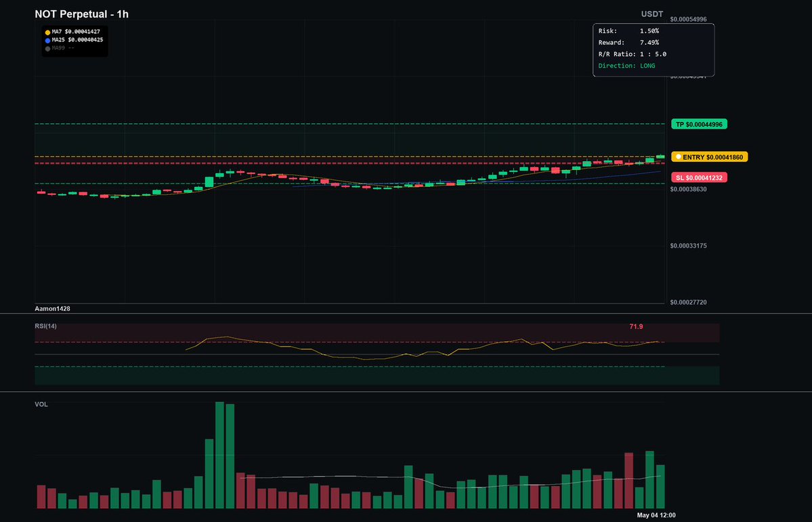
Task: Click the VOL panel label
Action: click(x=41, y=404)
